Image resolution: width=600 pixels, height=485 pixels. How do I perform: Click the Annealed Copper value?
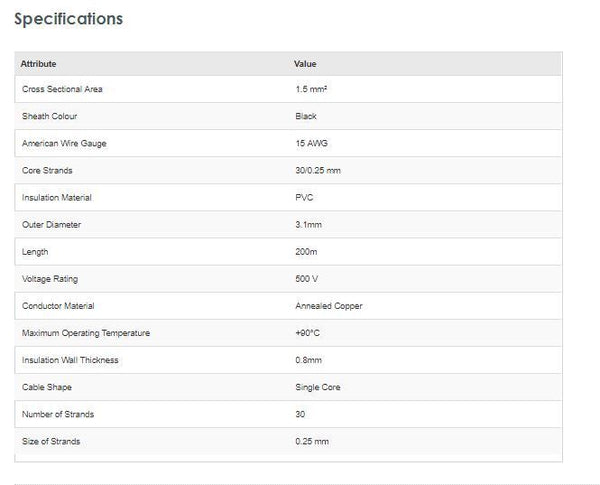click(329, 306)
